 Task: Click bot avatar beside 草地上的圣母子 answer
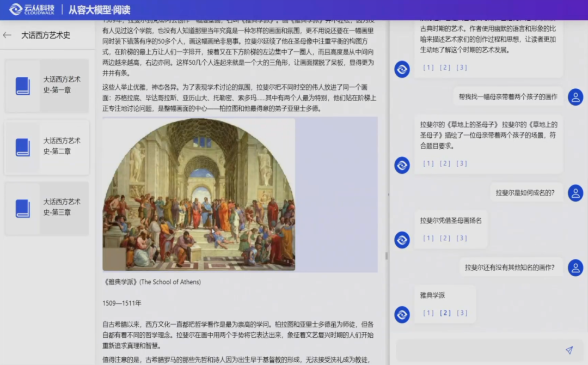click(402, 166)
